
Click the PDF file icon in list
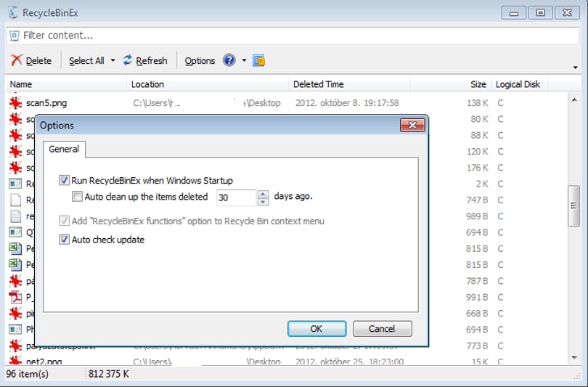15,297
